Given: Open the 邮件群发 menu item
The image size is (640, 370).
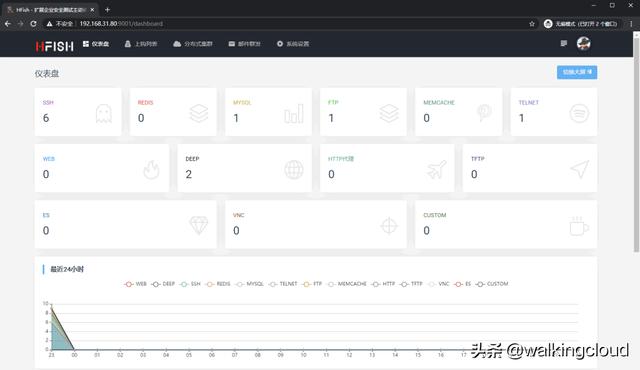Looking at the screenshot, I should [x=244, y=44].
